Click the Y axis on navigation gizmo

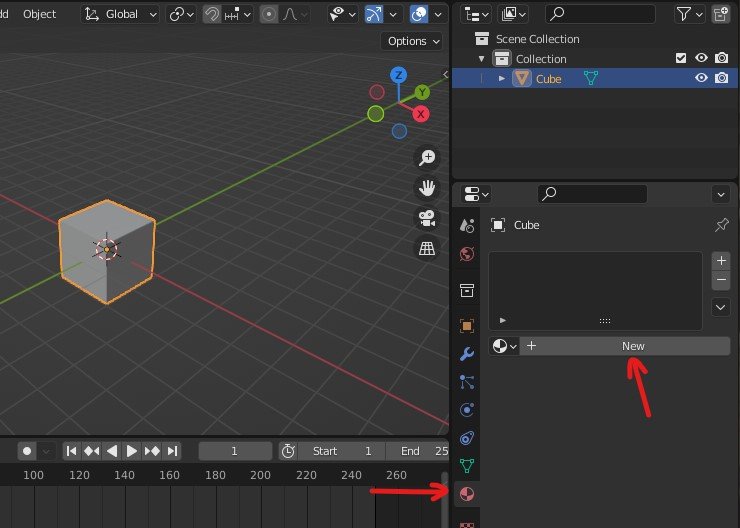422,92
